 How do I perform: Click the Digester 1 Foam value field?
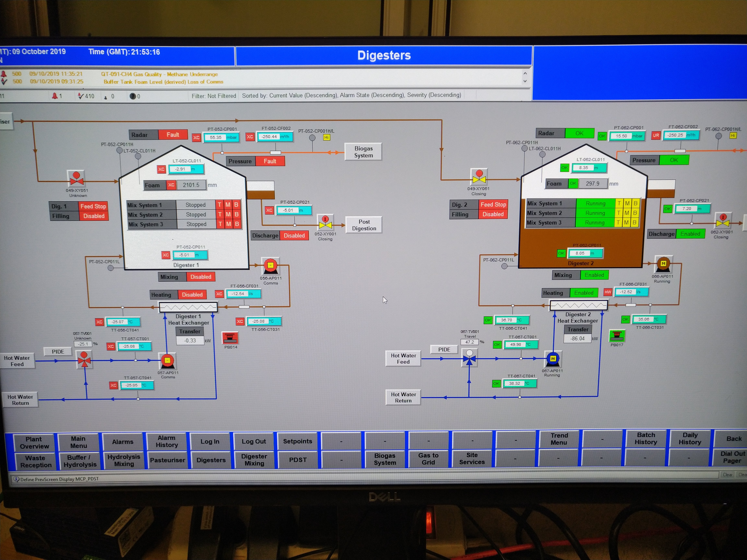pyautogui.click(x=191, y=185)
